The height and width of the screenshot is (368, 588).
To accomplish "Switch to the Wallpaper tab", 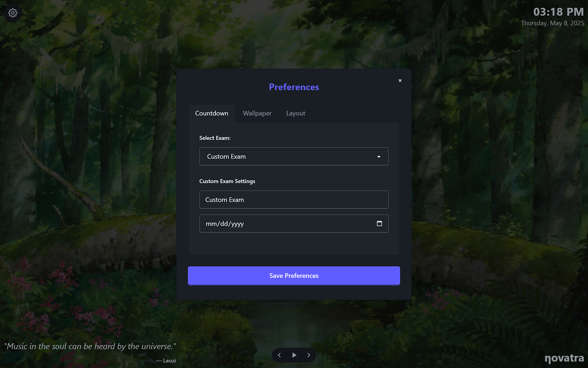I will coord(257,113).
